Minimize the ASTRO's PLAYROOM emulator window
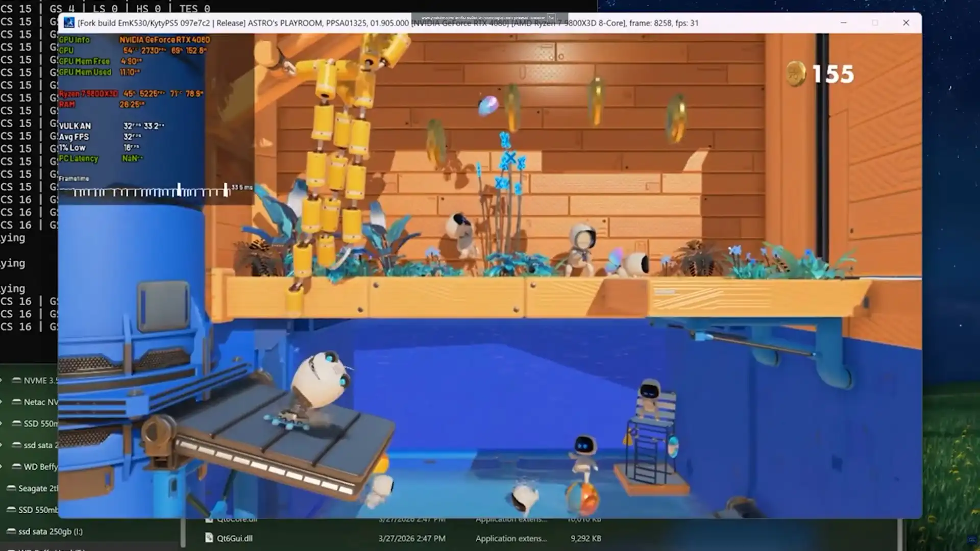 tap(844, 23)
